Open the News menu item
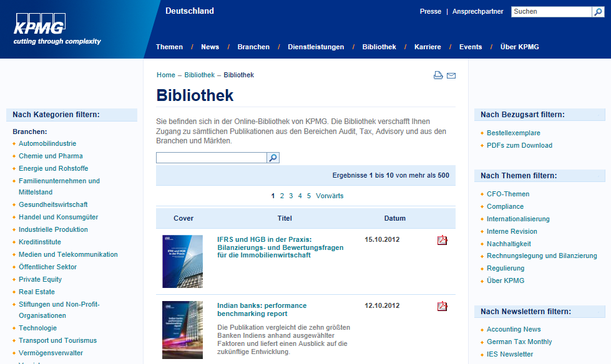This screenshot has height=364, width=611. 210,47
